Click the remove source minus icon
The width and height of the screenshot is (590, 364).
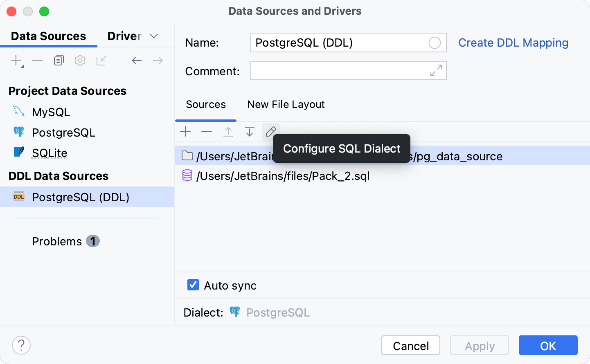point(207,131)
